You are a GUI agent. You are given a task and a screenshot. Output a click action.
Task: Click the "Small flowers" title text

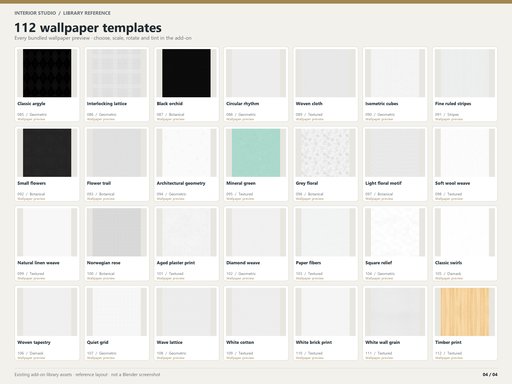point(32,183)
